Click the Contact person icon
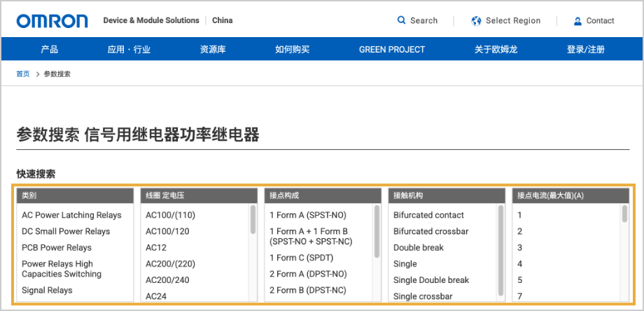This screenshot has height=311, width=644. point(577,21)
